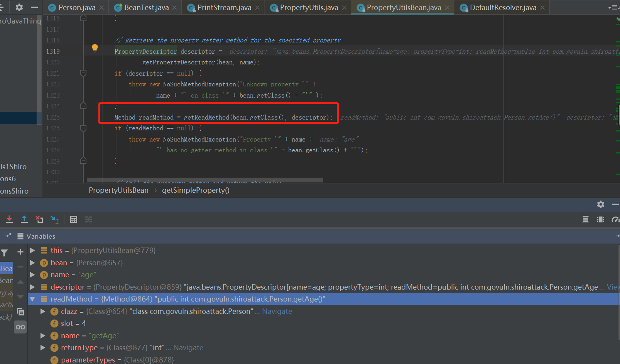Toggle the fold marker at line 1326
The height and width of the screenshot is (364, 620).
[x=83, y=128]
